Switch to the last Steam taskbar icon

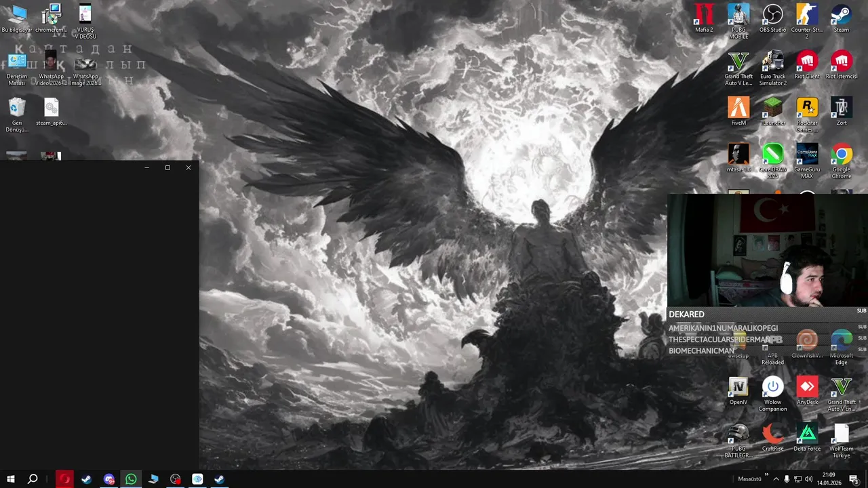tap(220, 479)
